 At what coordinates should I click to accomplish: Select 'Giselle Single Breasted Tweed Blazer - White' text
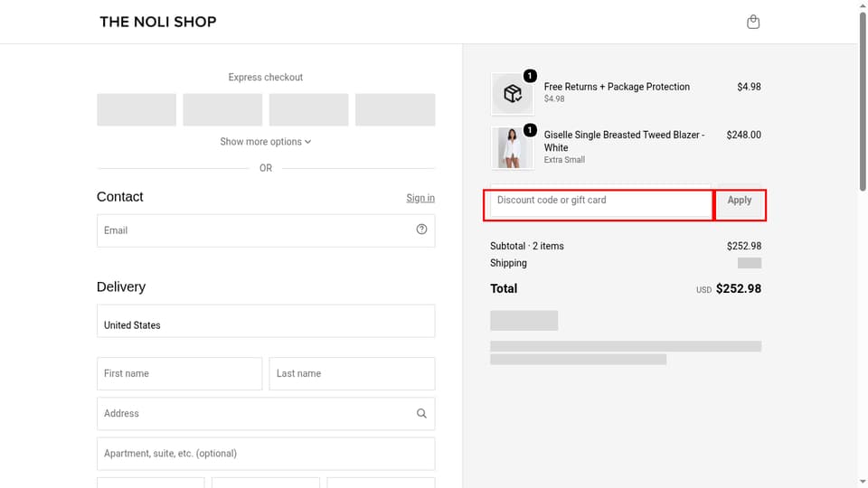point(625,141)
